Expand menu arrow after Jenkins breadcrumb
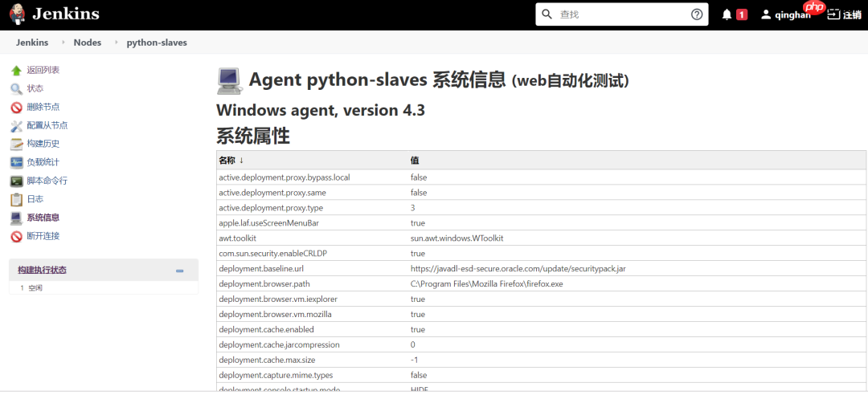The height and width of the screenshot is (395, 868). [x=63, y=42]
